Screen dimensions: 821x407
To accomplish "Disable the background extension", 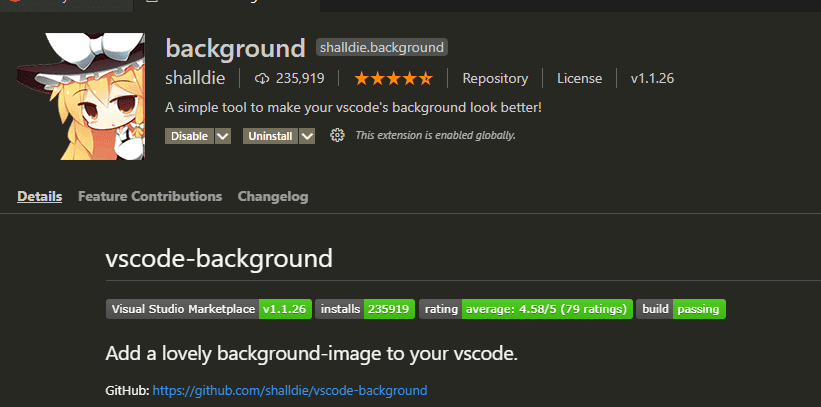I will point(189,135).
